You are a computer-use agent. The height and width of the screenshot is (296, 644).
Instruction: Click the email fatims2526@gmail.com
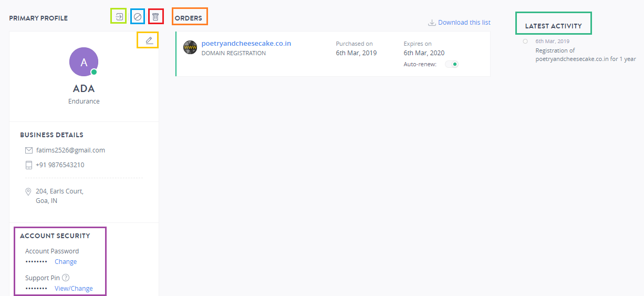70,150
